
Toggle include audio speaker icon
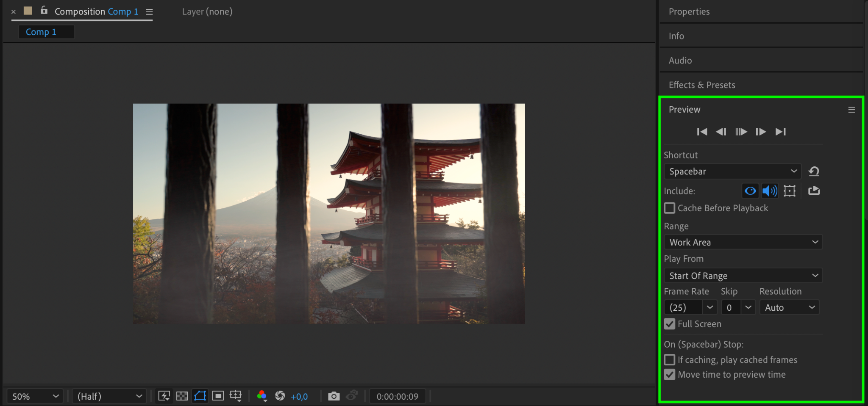pyautogui.click(x=770, y=191)
